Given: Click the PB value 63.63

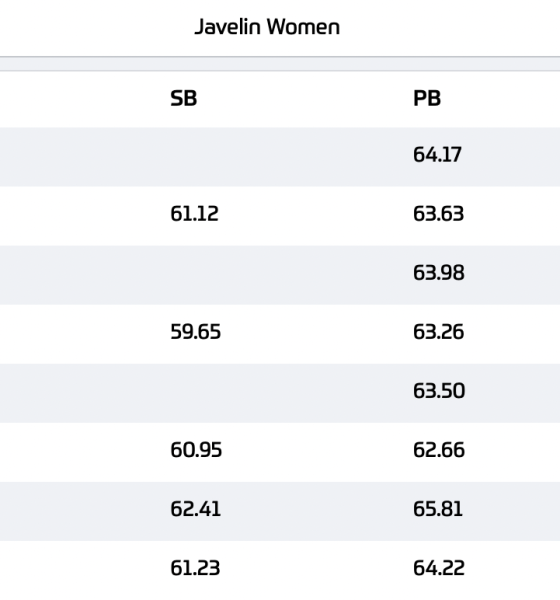Looking at the screenshot, I should [x=439, y=214].
